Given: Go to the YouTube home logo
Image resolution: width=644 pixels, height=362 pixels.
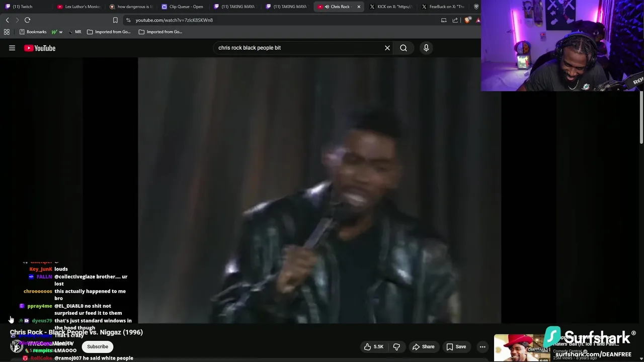Looking at the screenshot, I should [40, 48].
